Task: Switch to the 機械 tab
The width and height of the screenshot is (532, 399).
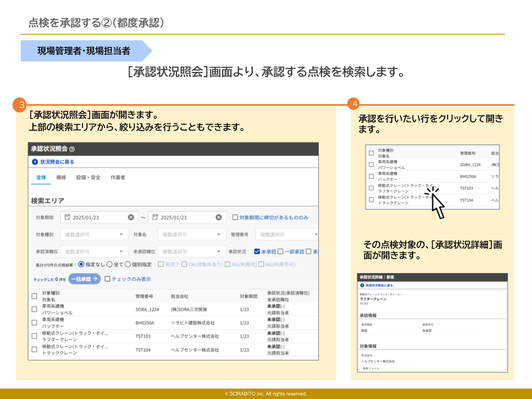Action: [61, 177]
